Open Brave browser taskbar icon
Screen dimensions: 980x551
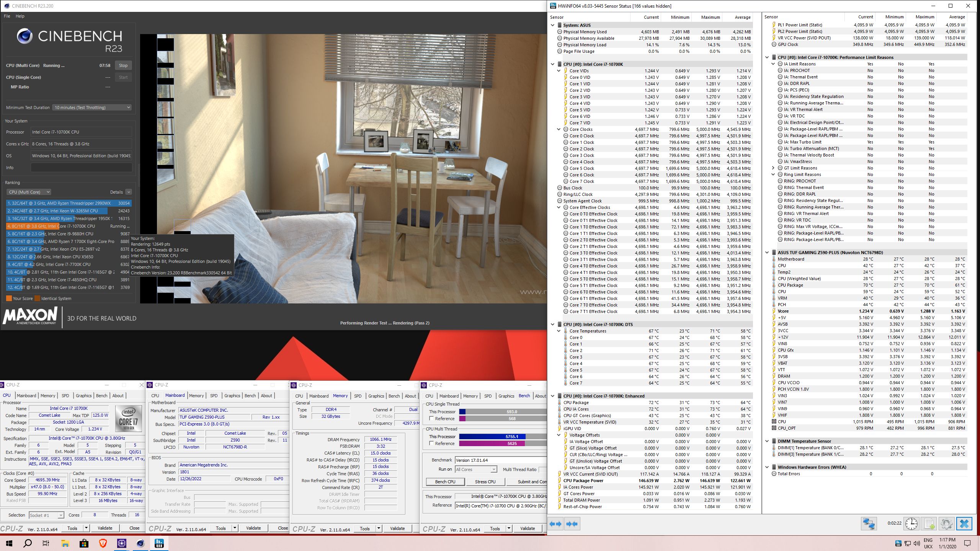(103, 543)
